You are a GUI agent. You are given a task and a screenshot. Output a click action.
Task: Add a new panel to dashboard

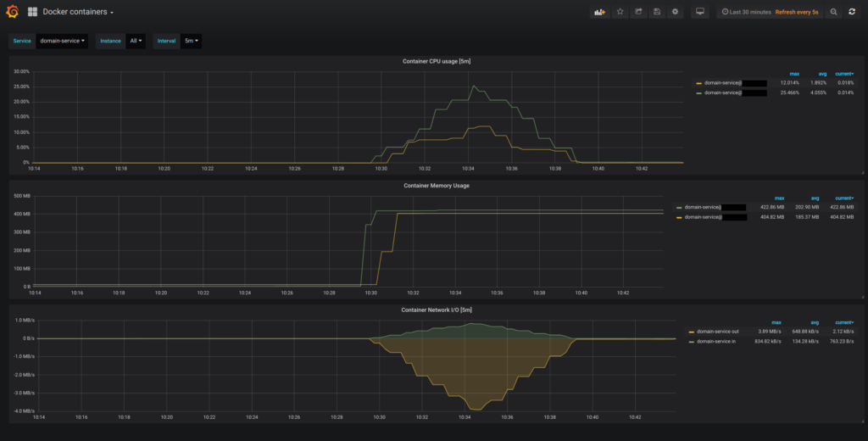[x=599, y=12]
